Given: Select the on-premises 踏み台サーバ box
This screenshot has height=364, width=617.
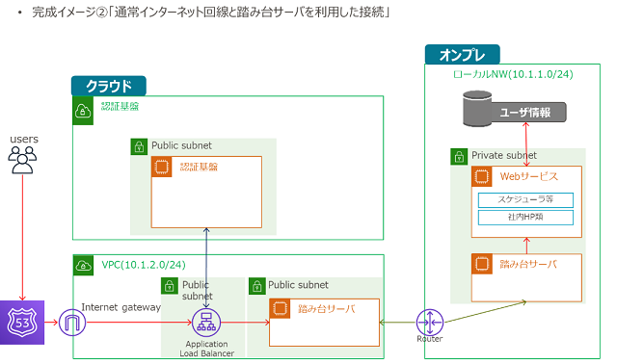Looking at the screenshot, I should [526, 278].
